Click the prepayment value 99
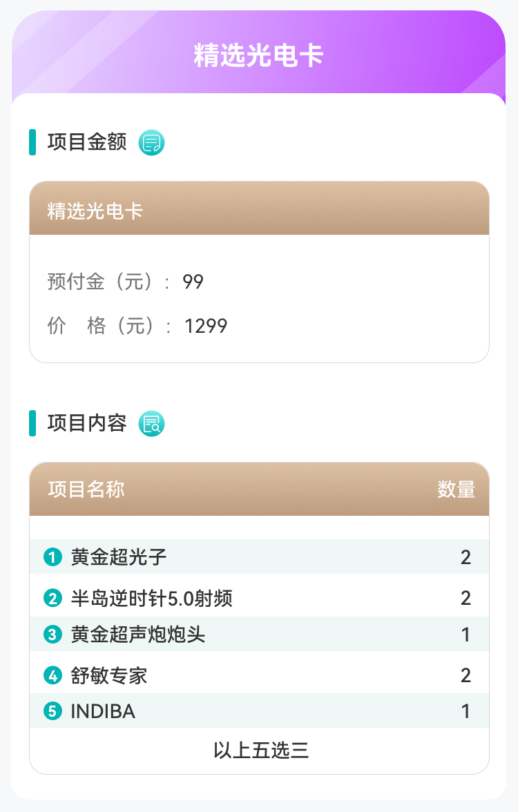518x812 pixels. (x=193, y=282)
